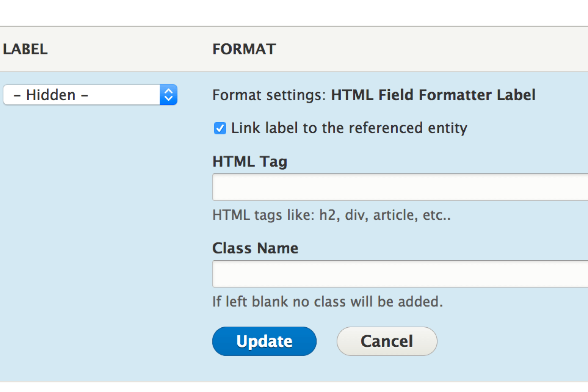
Task: Click the Format settings heading text
Action: pos(374,95)
